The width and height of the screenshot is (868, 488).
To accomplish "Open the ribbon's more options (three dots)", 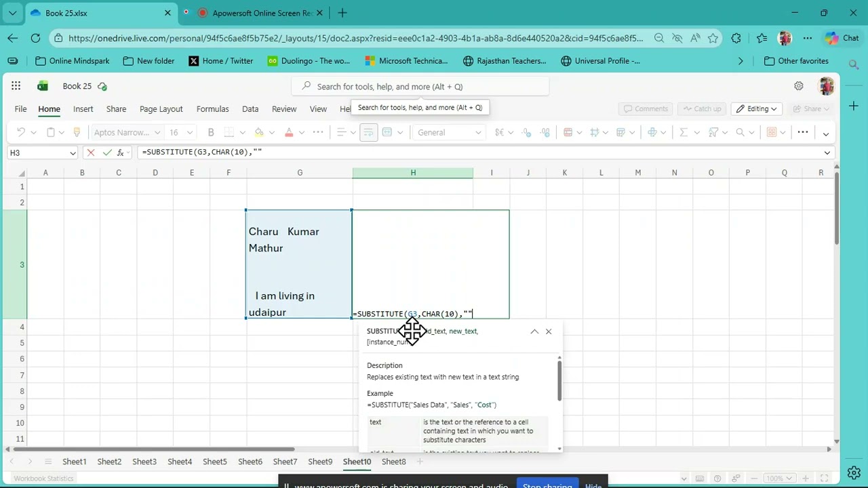I will [803, 132].
